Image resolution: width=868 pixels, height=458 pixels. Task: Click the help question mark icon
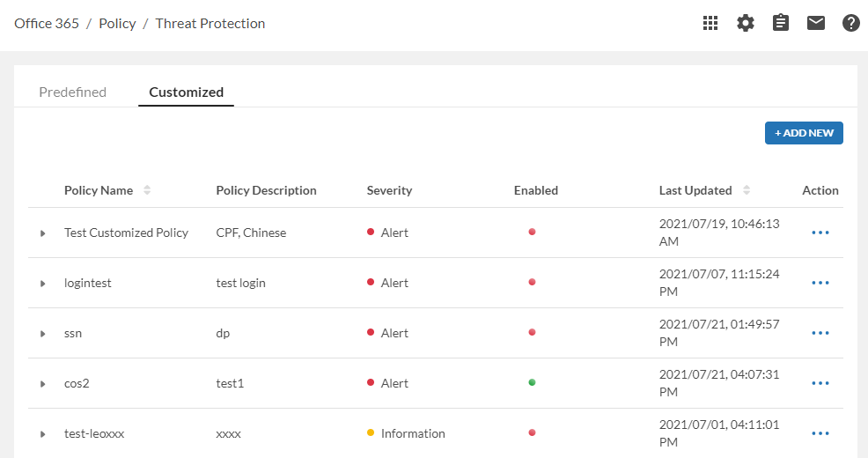click(x=850, y=24)
